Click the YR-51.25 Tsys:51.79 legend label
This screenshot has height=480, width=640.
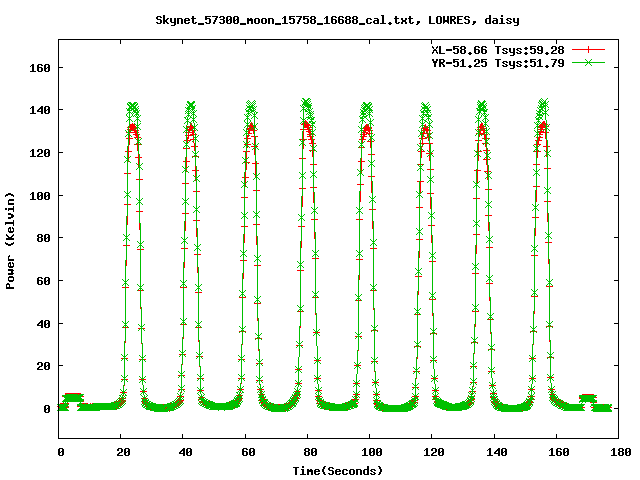[498, 63]
